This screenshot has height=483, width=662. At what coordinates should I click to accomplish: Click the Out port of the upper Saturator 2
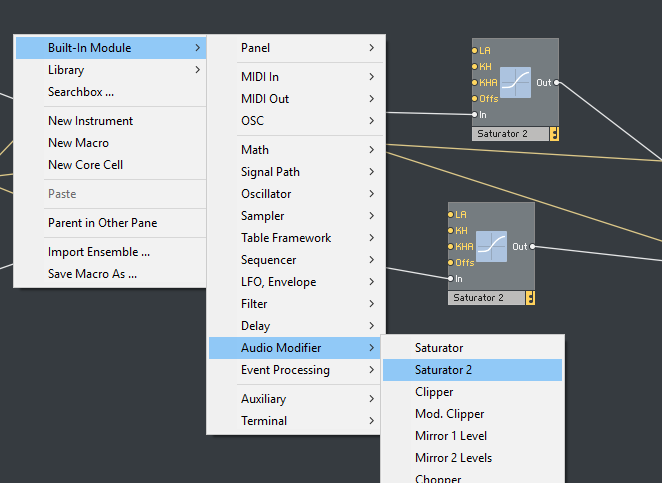pos(556,83)
